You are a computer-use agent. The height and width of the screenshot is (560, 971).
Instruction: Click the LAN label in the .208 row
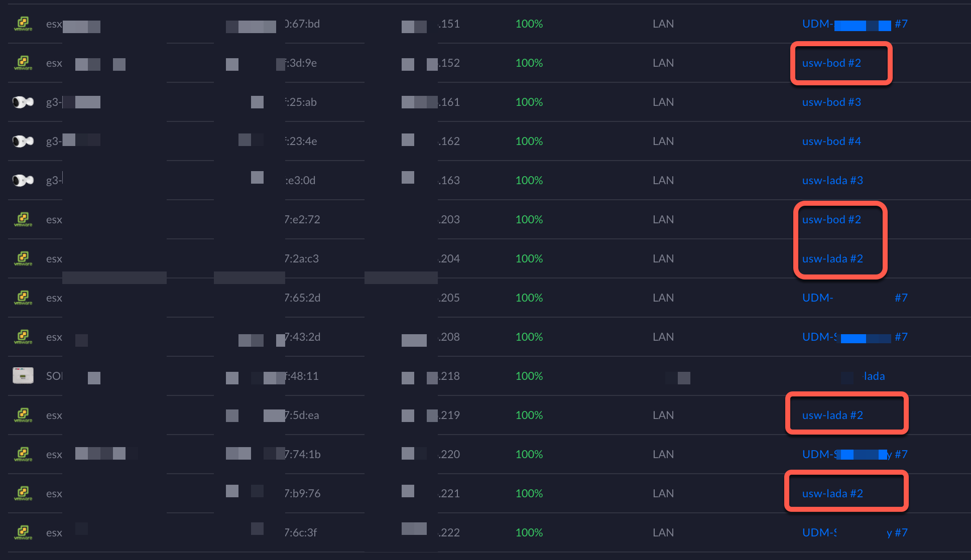pos(663,337)
